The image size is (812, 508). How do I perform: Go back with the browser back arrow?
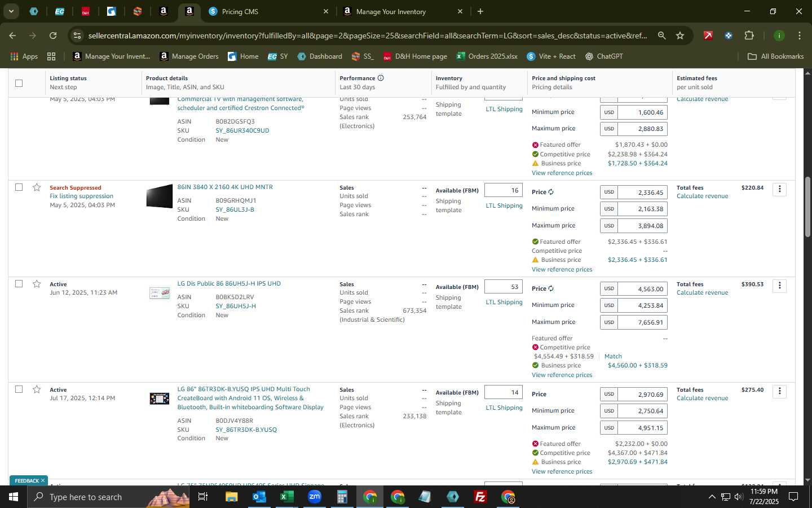12,36
